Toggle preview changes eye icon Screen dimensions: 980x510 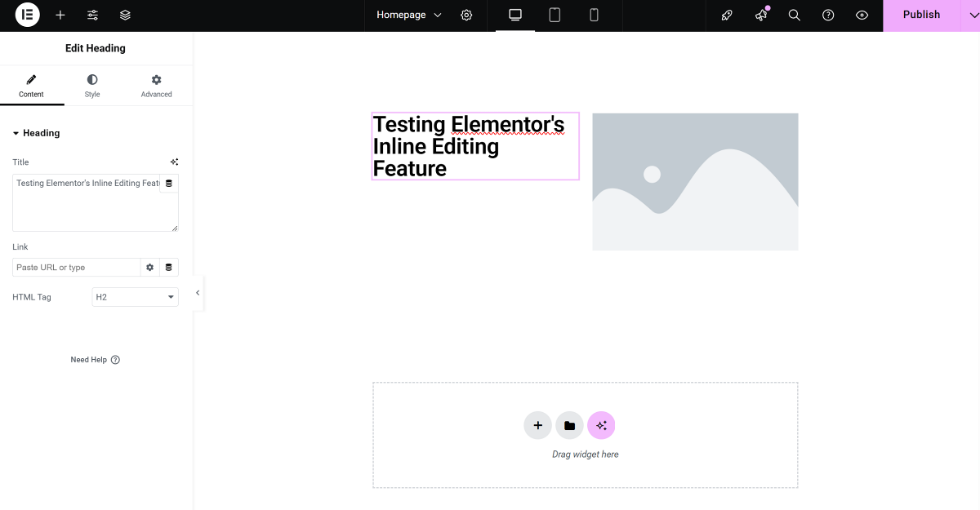coord(862,16)
